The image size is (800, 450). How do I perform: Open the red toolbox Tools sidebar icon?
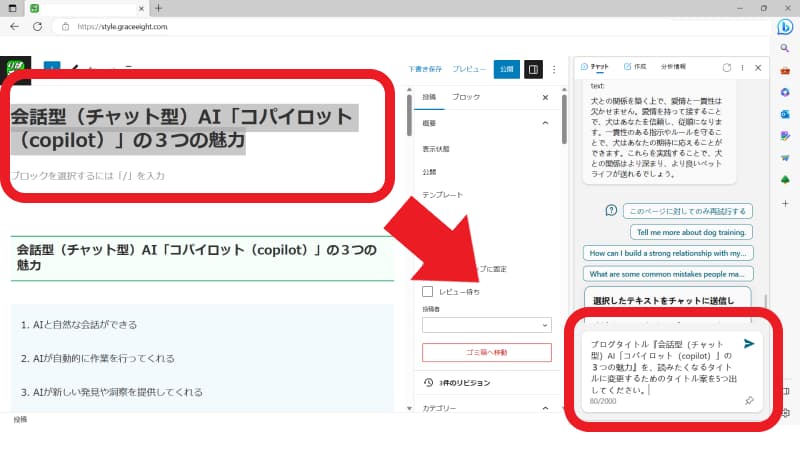(785, 71)
